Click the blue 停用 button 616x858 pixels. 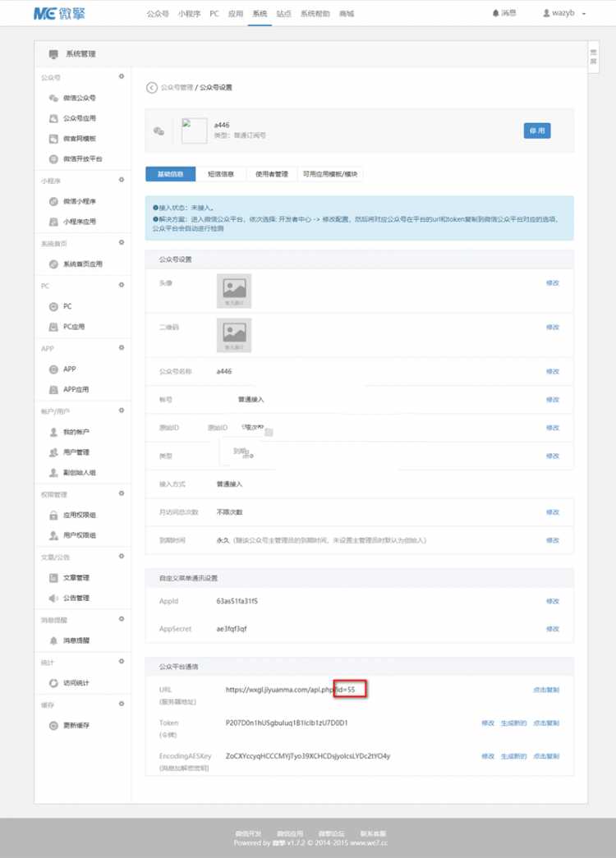(x=537, y=131)
